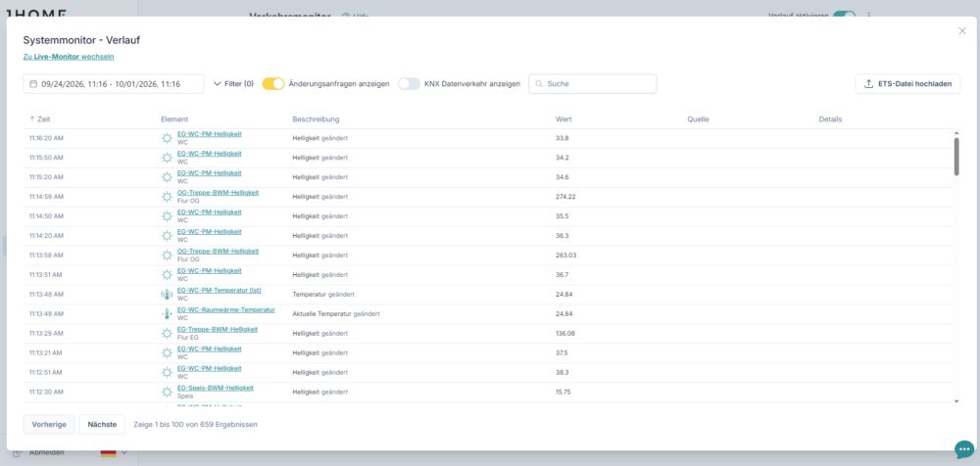This screenshot has height=466, width=980.
Task: Open the EG-WC-Raumwärme-Temperatur link
Action: tap(225, 309)
